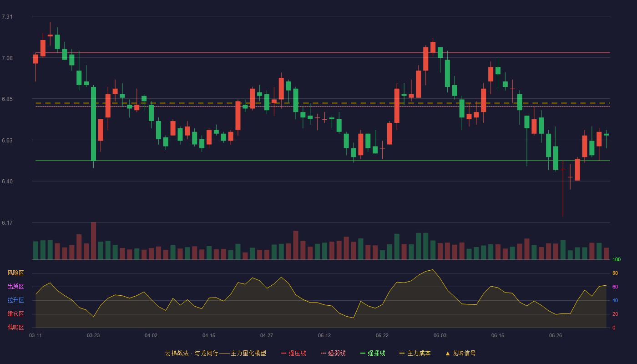The height and width of the screenshot is (364, 637).
Task: Click the 风险区 zone label
Action: (15, 273)
